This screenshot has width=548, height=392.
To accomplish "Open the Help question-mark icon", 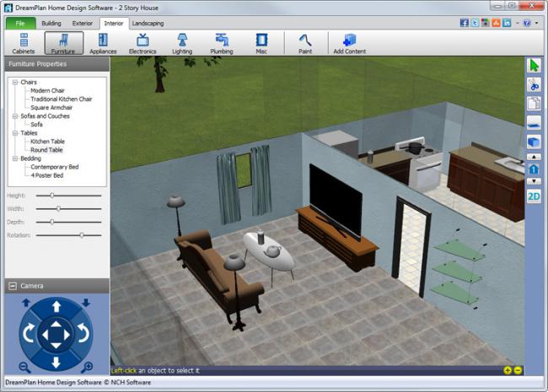I will tap(527, 23).
